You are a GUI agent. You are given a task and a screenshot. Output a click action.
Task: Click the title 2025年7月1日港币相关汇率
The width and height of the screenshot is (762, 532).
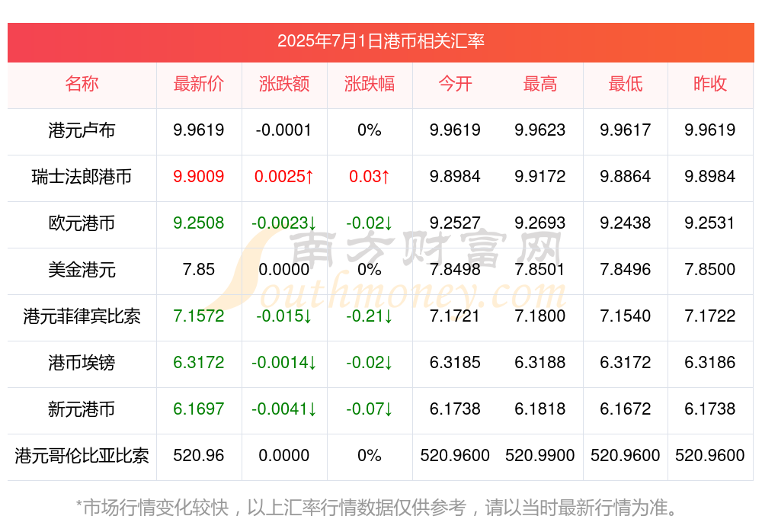380,41
